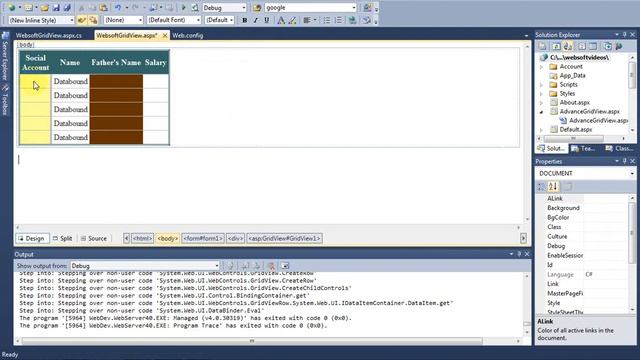Switch to Design view
The width and height of the screenshot is (640, 360).
pos(32,238)
